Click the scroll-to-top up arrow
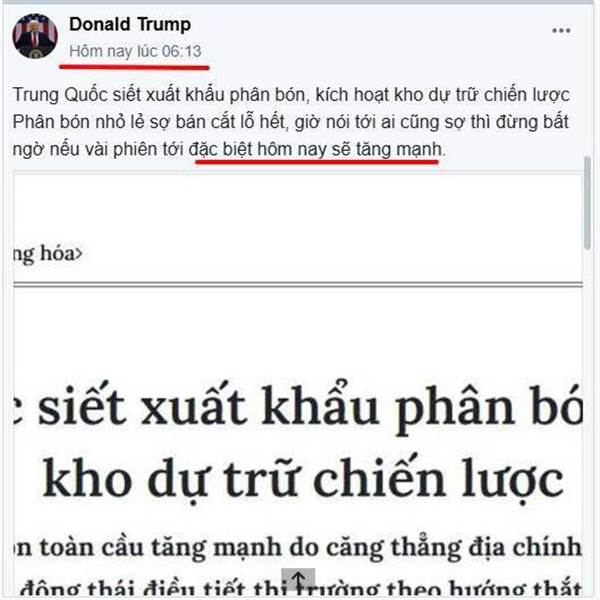The image size is (600, 600). [298, 579]
